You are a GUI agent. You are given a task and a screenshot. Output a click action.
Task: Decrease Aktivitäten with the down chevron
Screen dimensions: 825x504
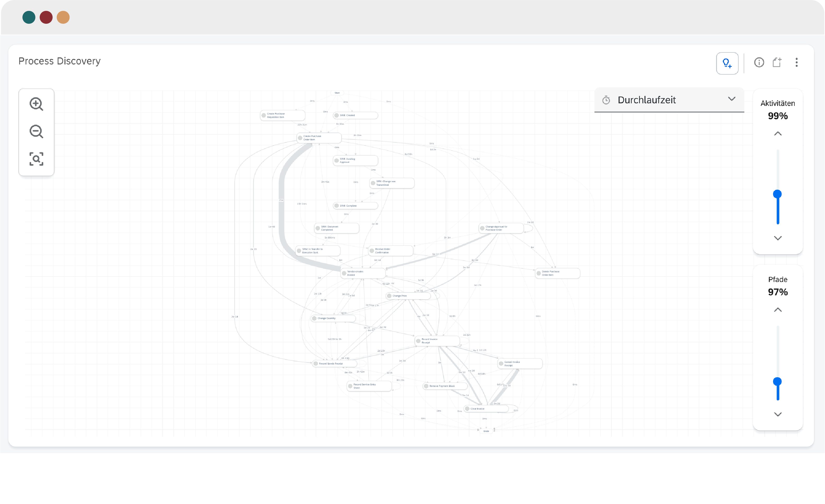pos(777,238)
